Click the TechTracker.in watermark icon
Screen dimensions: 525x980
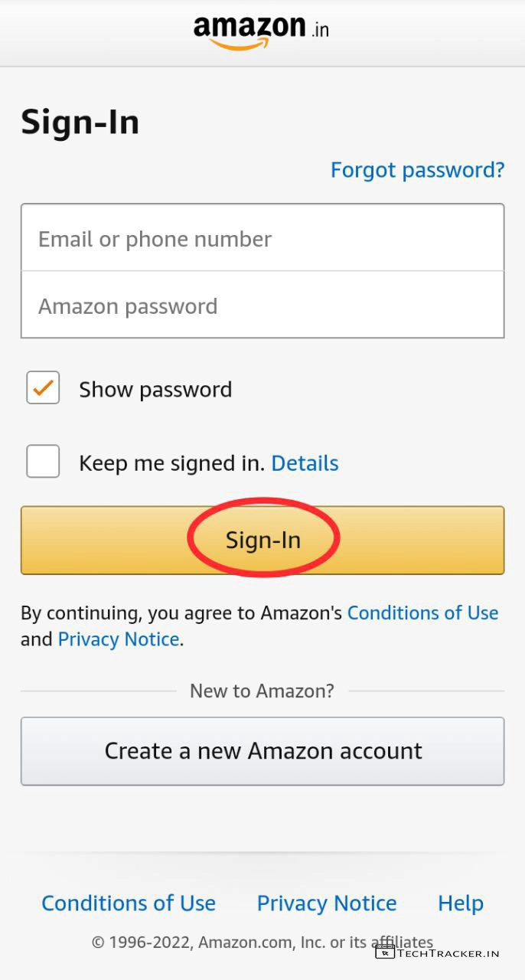pos(384,952)
